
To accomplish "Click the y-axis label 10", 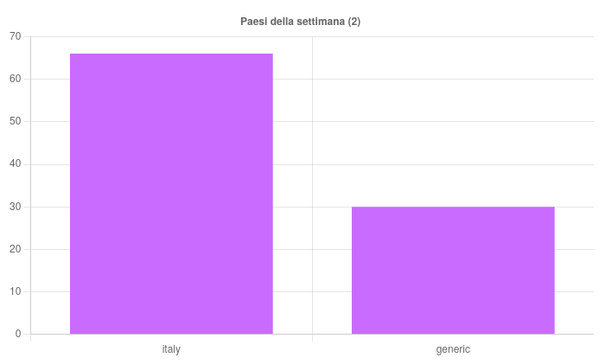I will (x=15, y=291).
